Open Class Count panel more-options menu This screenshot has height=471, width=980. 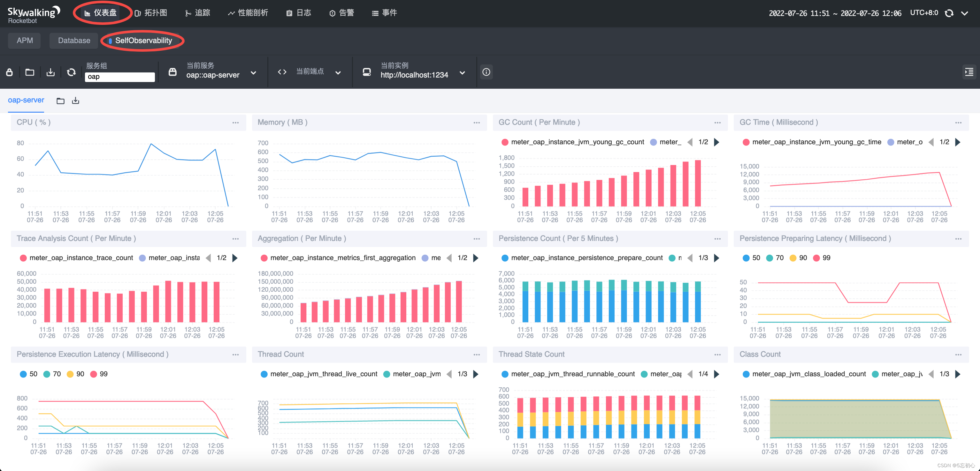[958, 354]
